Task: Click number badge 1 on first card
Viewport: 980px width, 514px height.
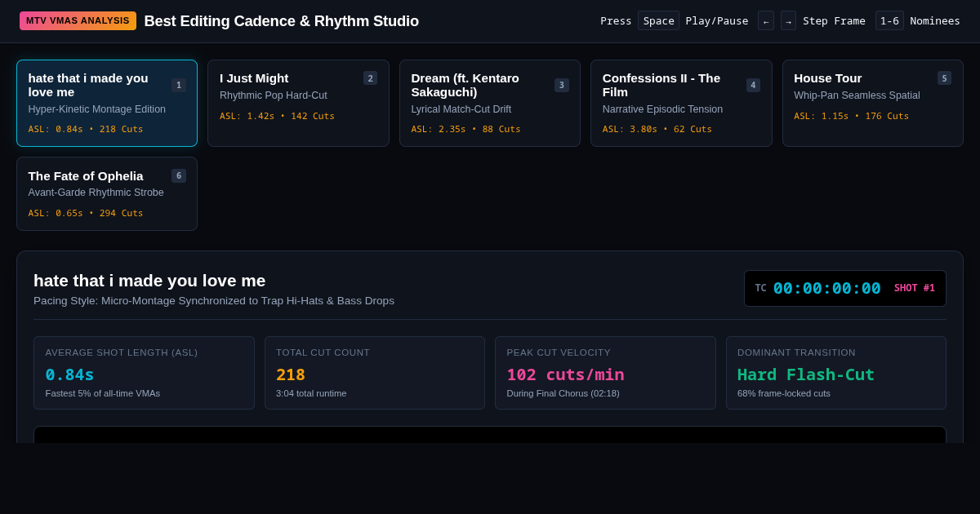Action: pos(179,85)
